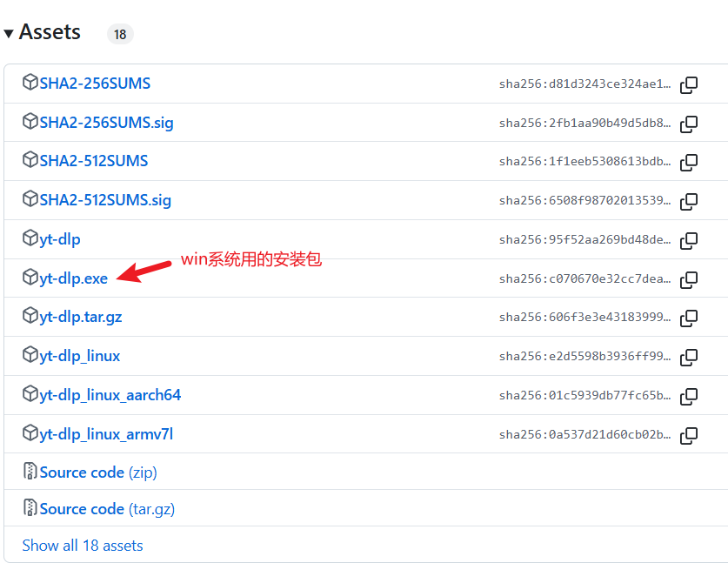Click hash text sha256:95f52aa269bd48de…
Image resolution: width=728 pixels, height=563 pixels.
click(585, 239)
